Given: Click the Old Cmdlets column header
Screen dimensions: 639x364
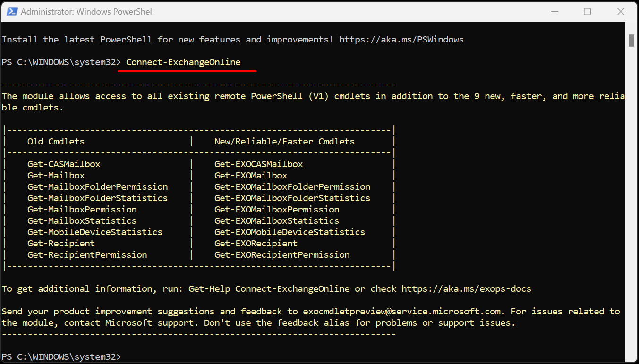Looking at the screenshot, I should [x=56, y=142].
